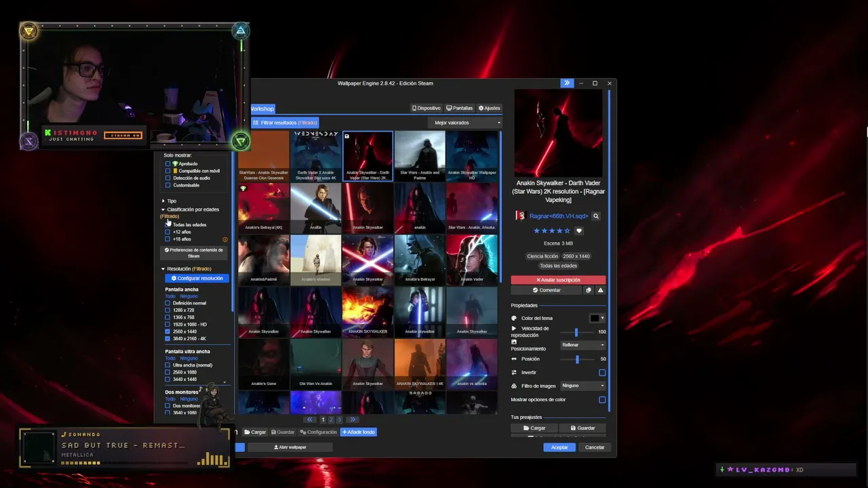Open the Configuración playlist option
868x488 pixels.
(x=318, y=432)
